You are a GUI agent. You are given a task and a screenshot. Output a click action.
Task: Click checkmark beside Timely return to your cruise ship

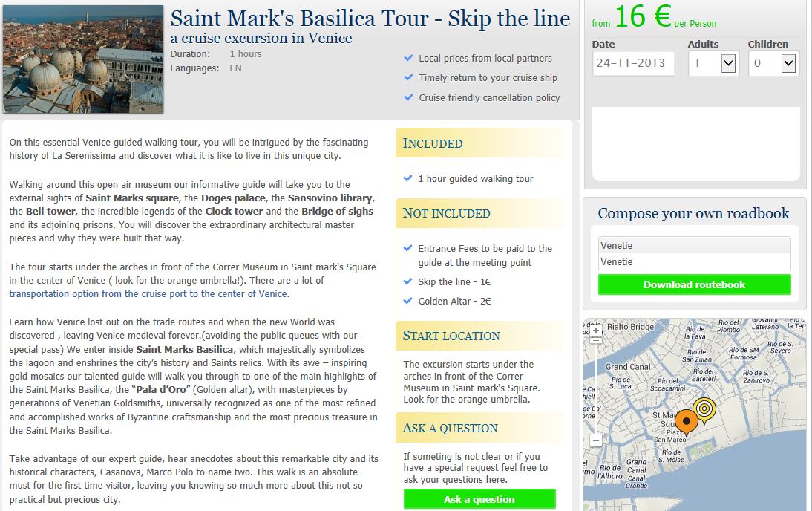point(408,77)
